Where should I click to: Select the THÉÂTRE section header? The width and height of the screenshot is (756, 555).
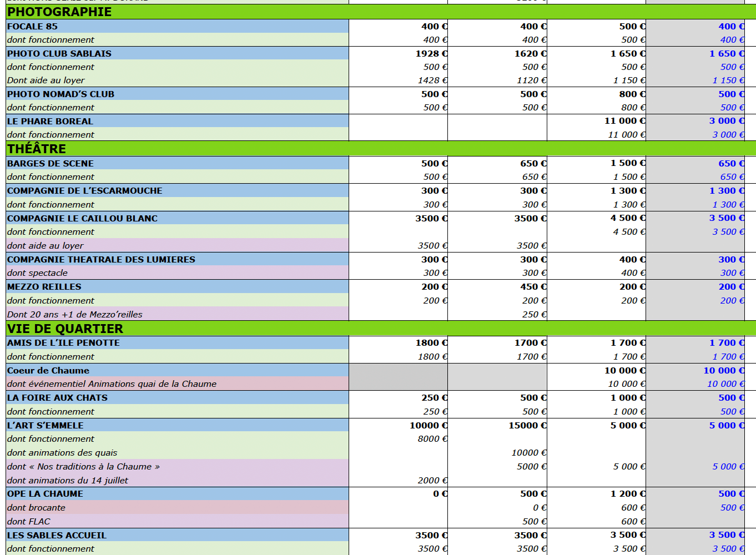[x=37, y=149]
